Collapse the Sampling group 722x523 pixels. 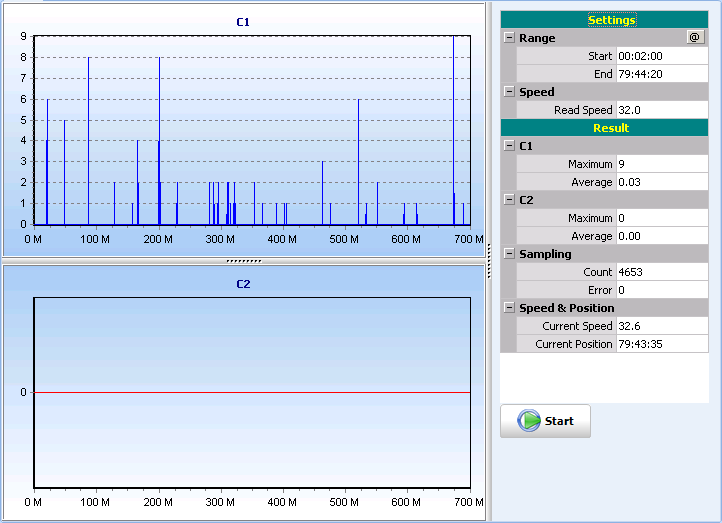509,254
